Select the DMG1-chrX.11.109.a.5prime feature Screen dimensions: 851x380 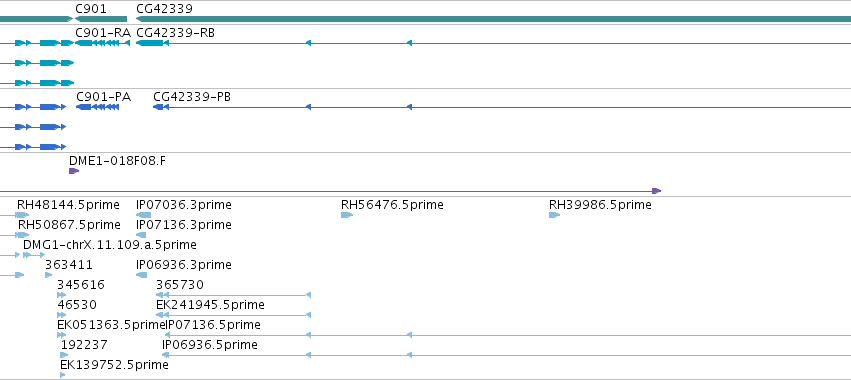34,255
